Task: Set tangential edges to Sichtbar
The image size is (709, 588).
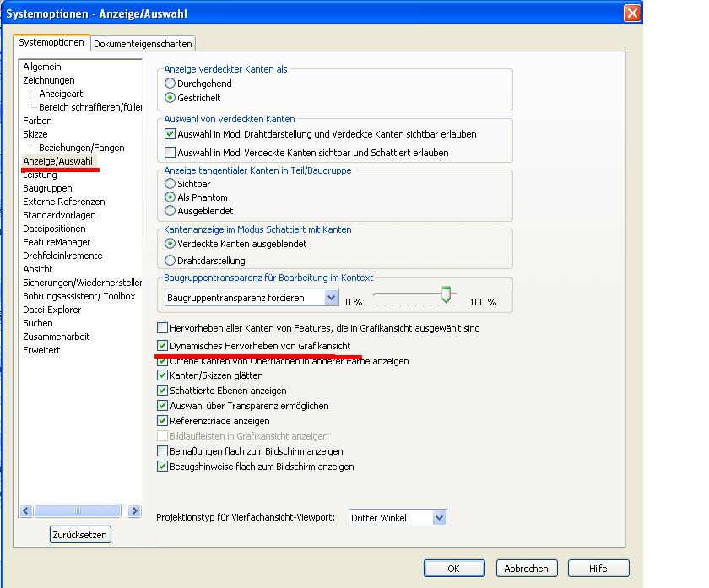Action: click(x=170, y=184)
